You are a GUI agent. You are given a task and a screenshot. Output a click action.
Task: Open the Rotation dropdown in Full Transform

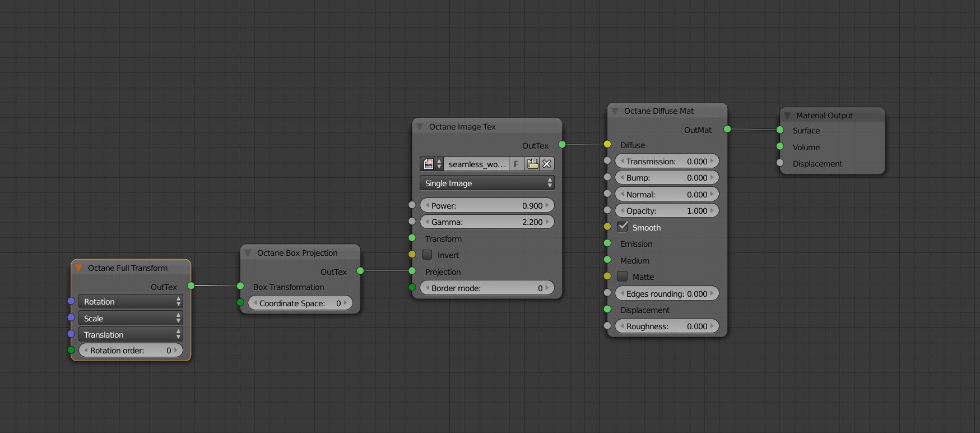[131, 301]
